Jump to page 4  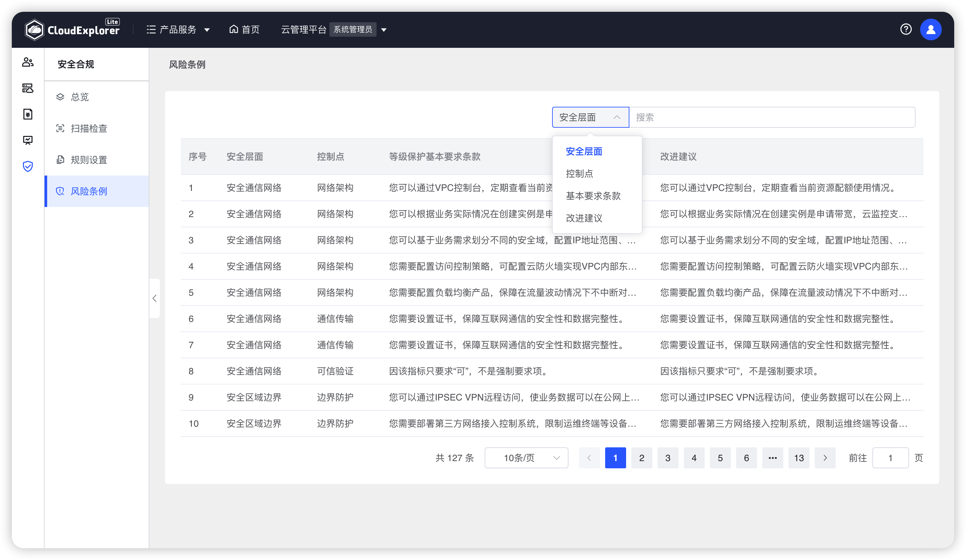[x=694, y=457]
